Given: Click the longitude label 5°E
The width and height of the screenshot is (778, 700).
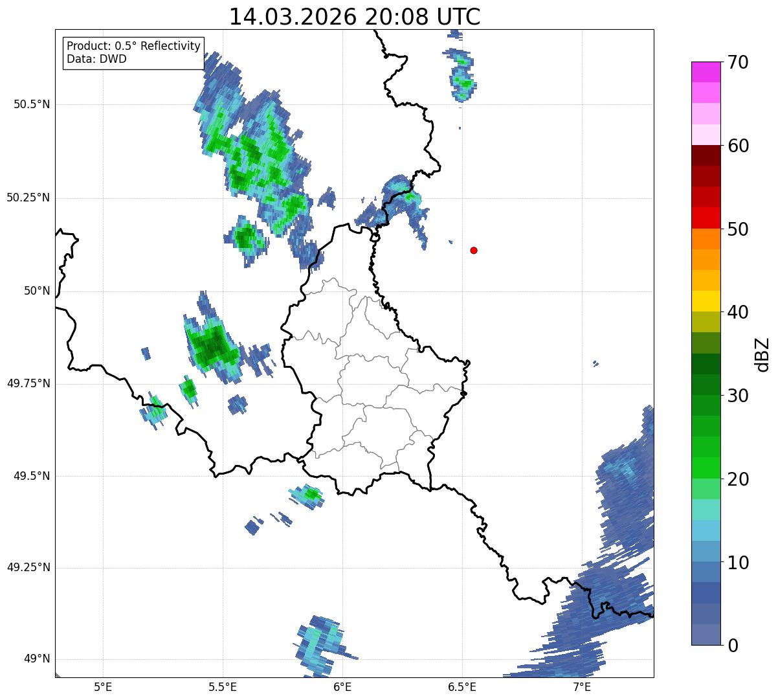Looking at the screenshot, I should coord(103,686).
